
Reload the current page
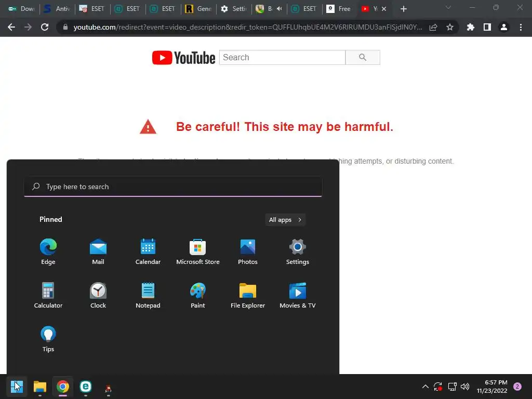(x=45, y=27)
